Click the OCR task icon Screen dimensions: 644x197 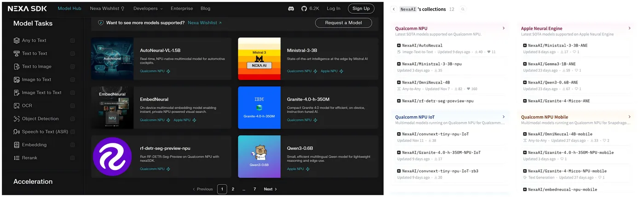pyautogui.click(x=17, y=106)
